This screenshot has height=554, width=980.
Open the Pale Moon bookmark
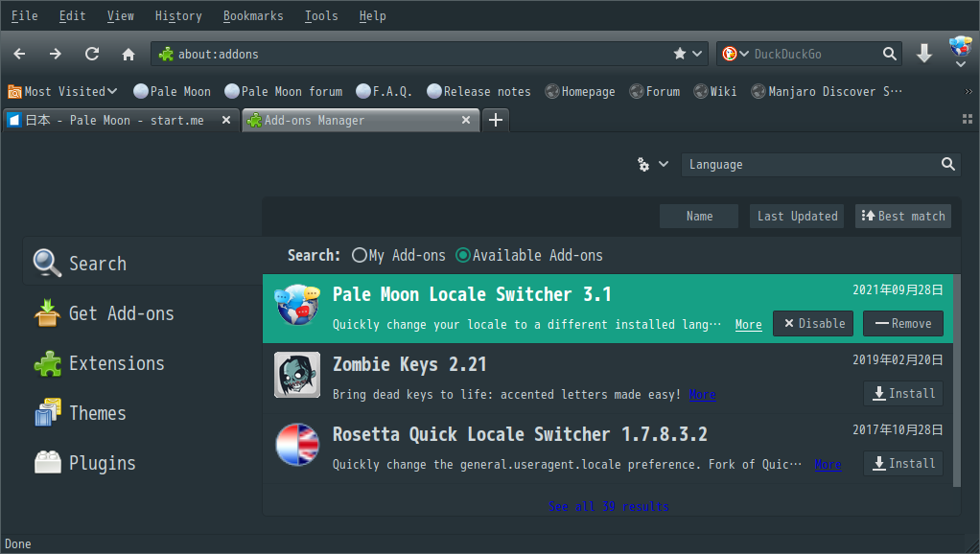172,91
